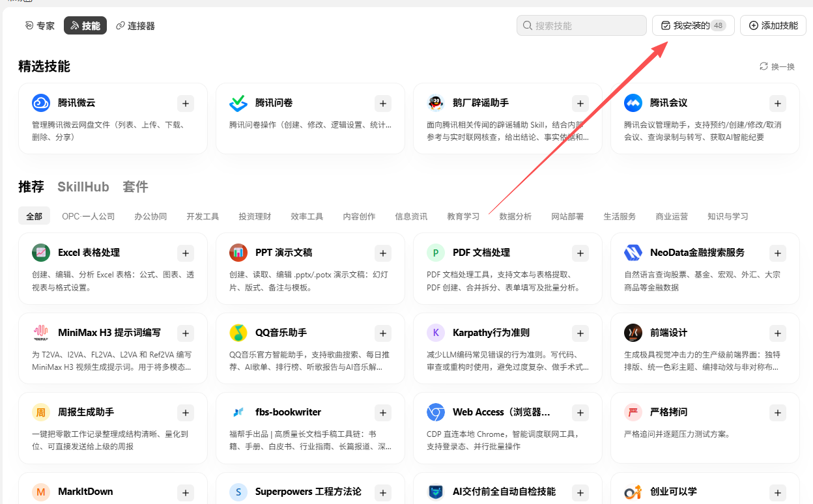The height and width of the screenshot is (504, 813).
Task: Add the 腾讯问卷 skill with plus icon
Action: 383,103
